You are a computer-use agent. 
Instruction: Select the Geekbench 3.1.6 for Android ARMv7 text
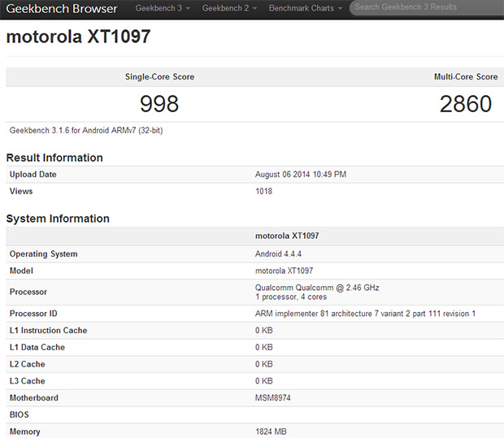[x=86, y=131]
